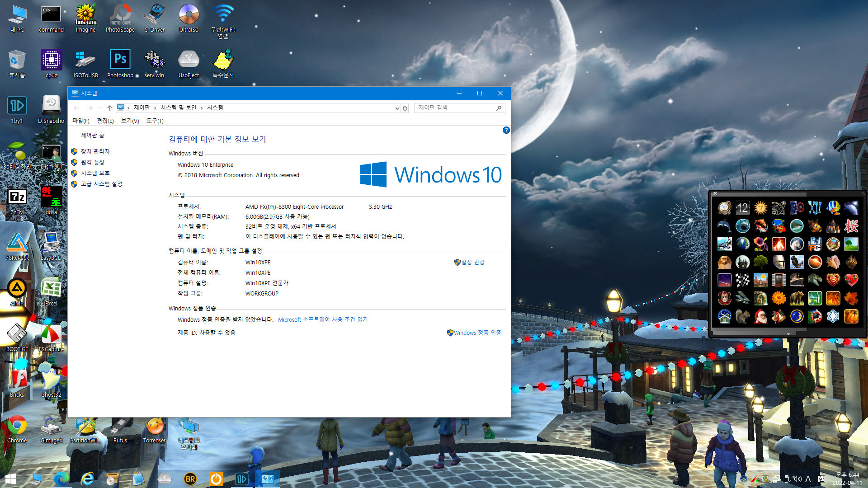Open the S-Driver desktop shortcut
The image size is (868, 488).
(155, 18)
